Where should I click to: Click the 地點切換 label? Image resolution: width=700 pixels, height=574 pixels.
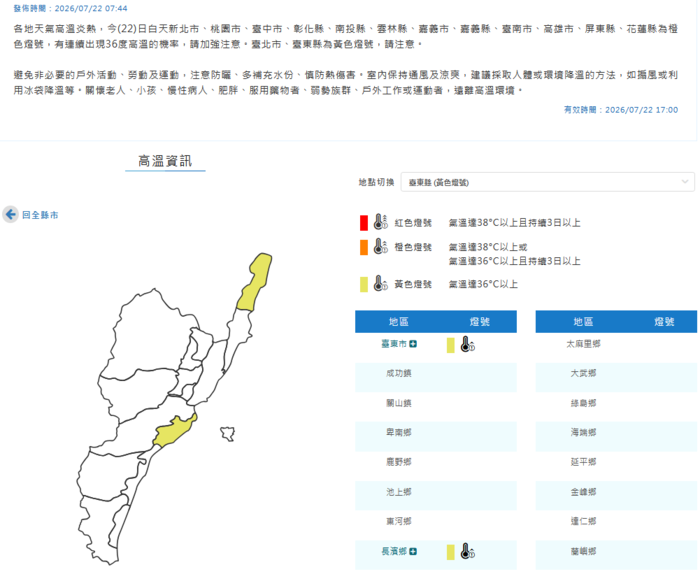coord(376,182)
